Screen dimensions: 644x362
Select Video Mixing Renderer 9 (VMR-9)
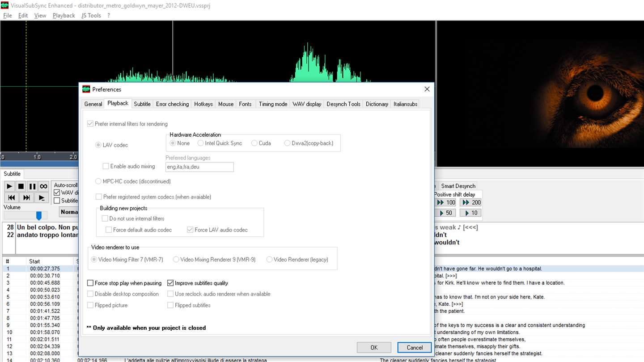point(176,259)
